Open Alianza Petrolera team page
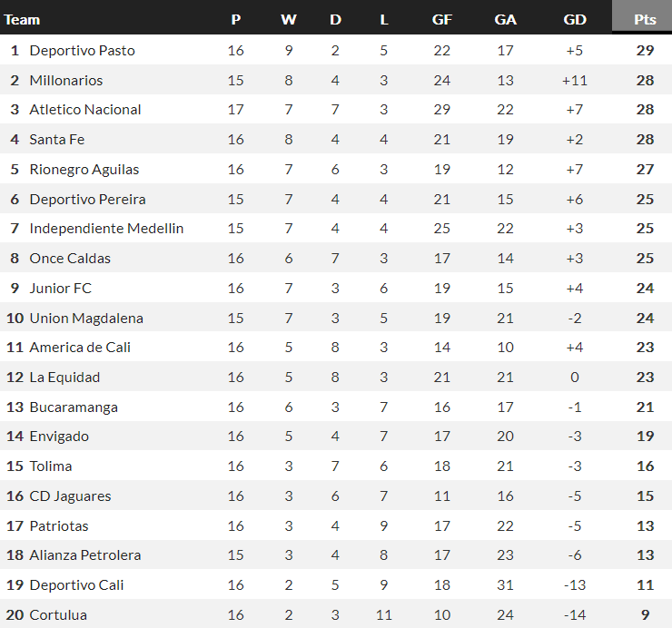672x628 pixels. [x=85, y=555]
